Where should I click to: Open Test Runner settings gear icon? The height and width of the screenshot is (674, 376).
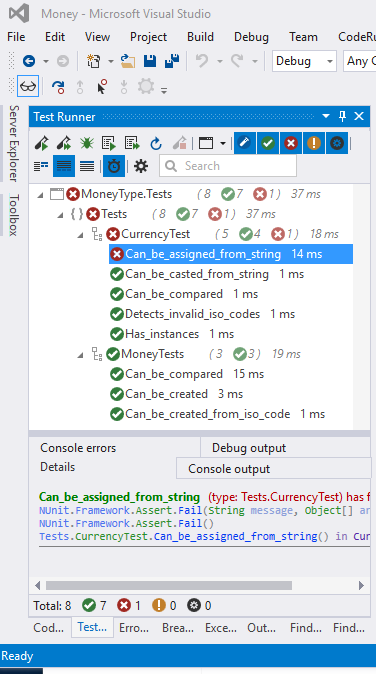(141, 166)
